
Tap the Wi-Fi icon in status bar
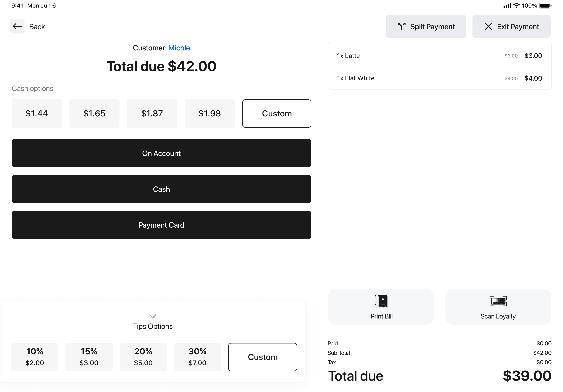pyautogui.click(x=516, y=6)
